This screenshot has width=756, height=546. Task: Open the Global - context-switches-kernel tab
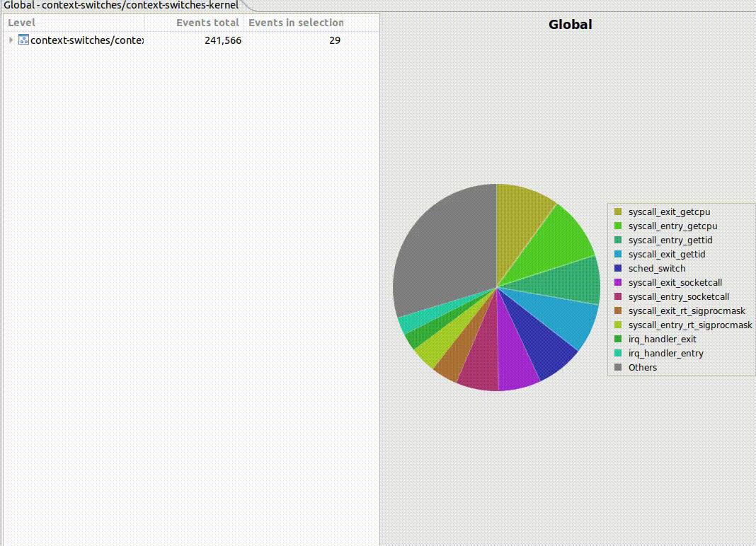pos(120,5)
